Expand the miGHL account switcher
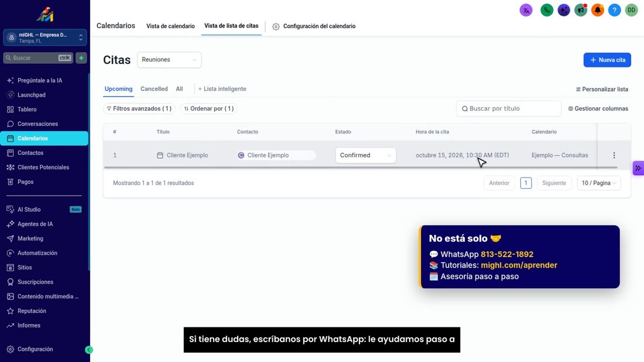The height and width of the screenshot is (362, 644). coord(45,37)
